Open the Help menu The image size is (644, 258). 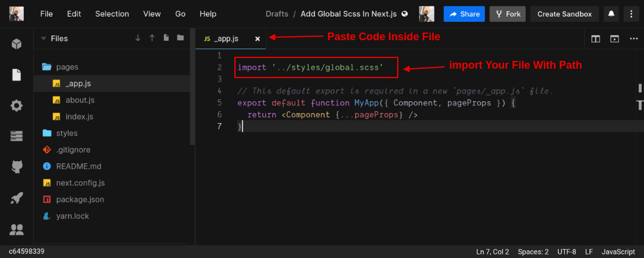tap(208, 14)
